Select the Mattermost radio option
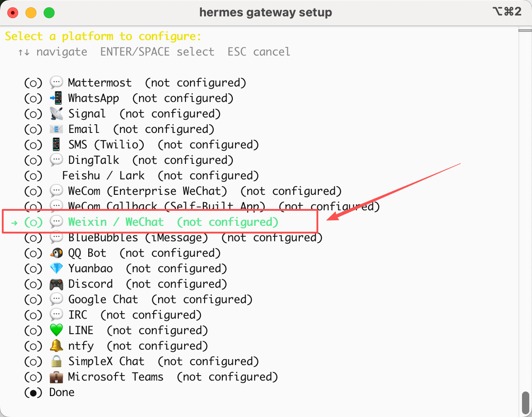Screen dimensions: 532x417 [33, 83]
